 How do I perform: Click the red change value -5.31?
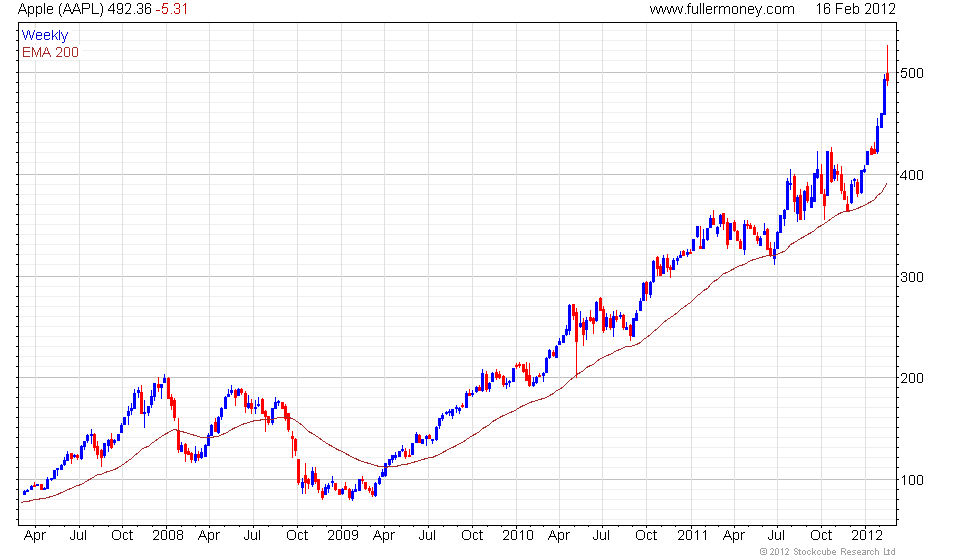coord(171,9)
